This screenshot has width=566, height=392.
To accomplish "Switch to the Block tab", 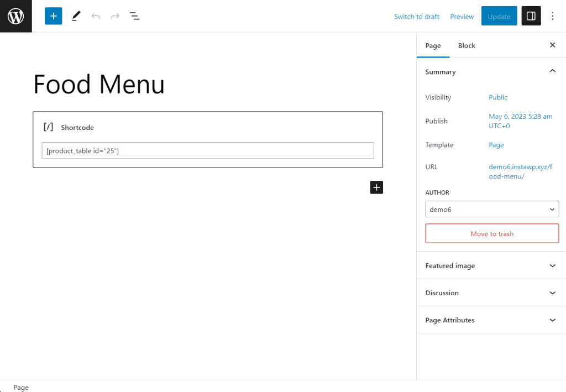I will click(467, 45).
